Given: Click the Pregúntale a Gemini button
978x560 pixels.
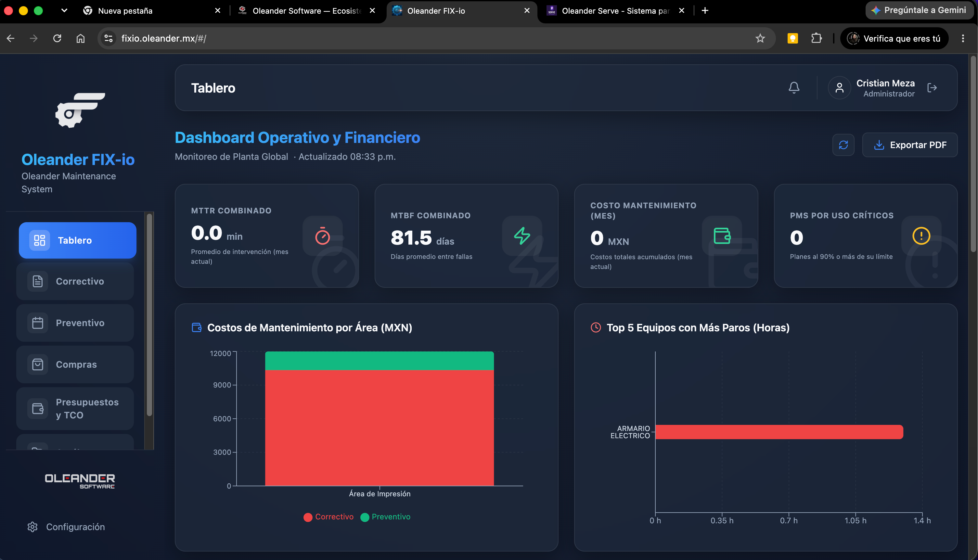Looking at the screenshot, I should pos(919,10).
